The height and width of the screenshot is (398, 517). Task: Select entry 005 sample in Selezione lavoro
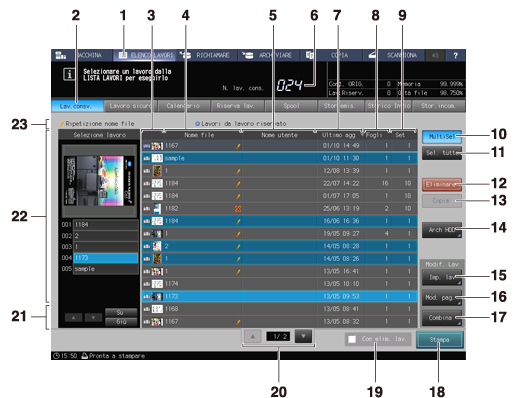coord(106,269)
